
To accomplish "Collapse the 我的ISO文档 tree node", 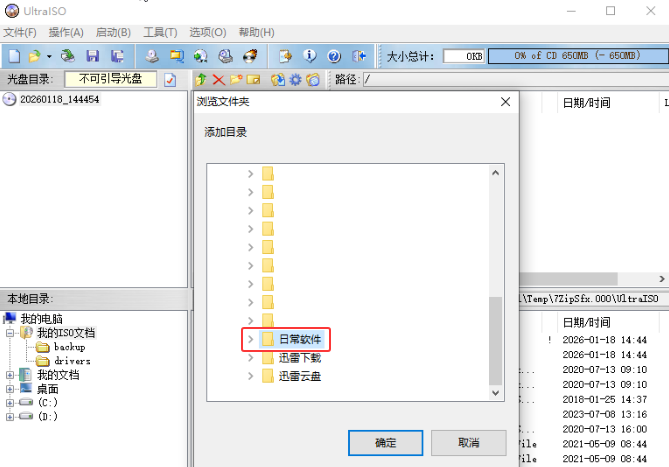I will 11,332.
